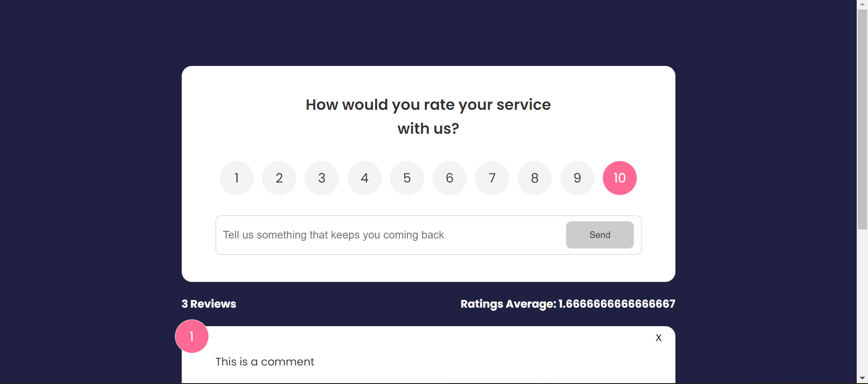
Task: Click the comment reading This is a comment
Action: click(264, 361)
